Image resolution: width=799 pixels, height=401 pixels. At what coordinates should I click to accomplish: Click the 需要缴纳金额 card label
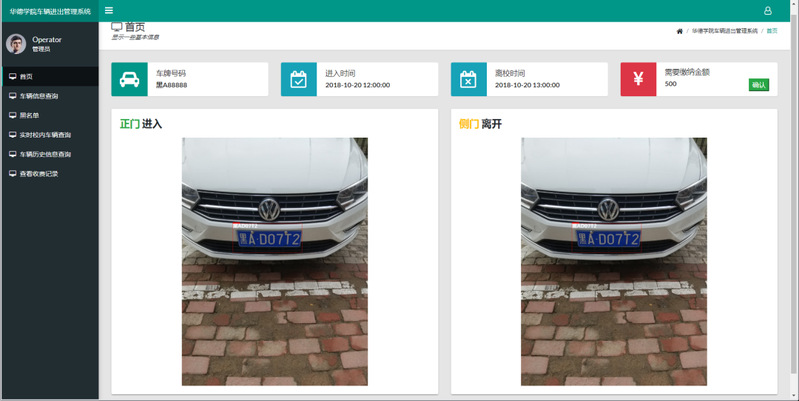pyautogui.click(x=687, y=72)
